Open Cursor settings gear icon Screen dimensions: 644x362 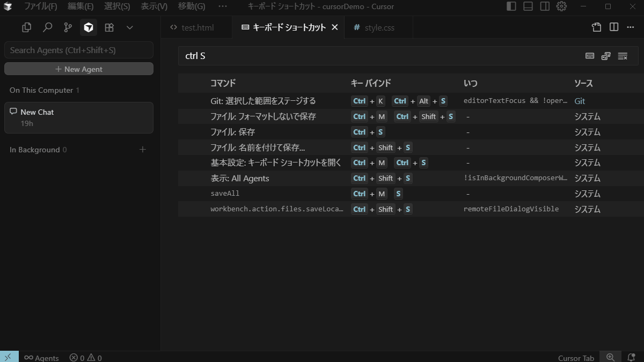[561, 6]
